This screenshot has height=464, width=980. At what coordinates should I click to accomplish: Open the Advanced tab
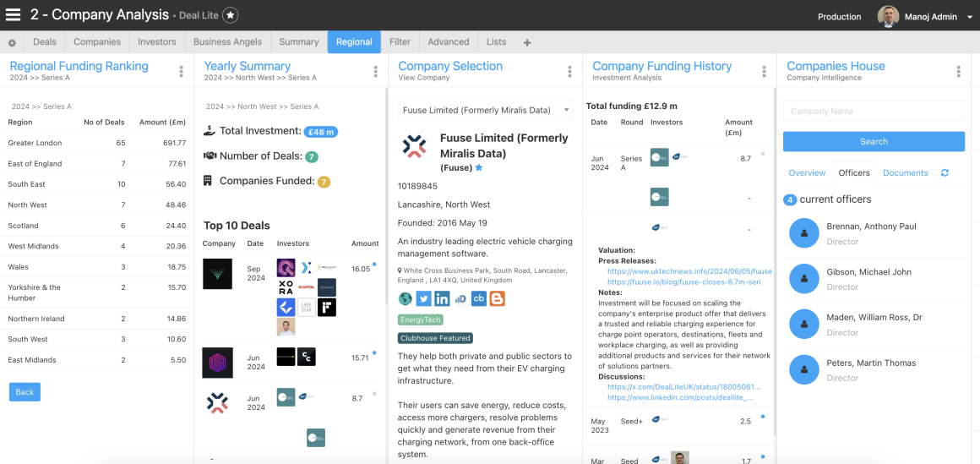[448, 42]
